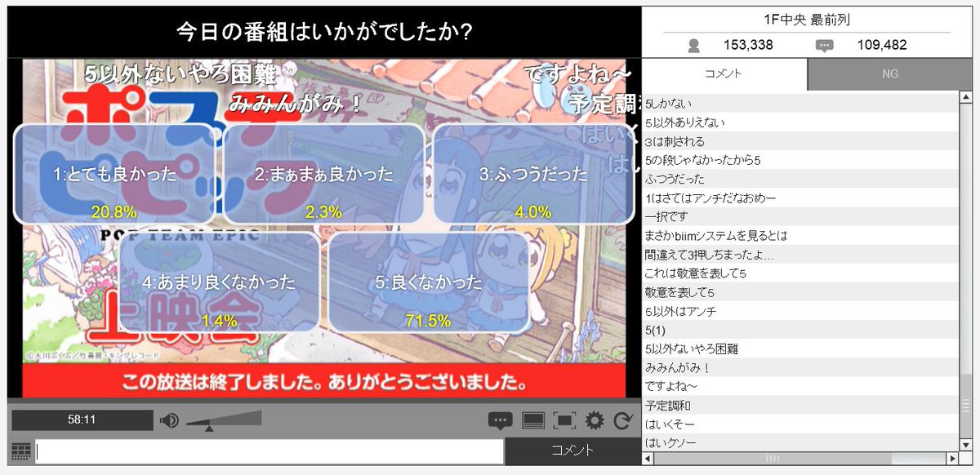Open the NG tab
Image resolution: width=980 pixels, height=475 pixels.
[x=889, y=73]
